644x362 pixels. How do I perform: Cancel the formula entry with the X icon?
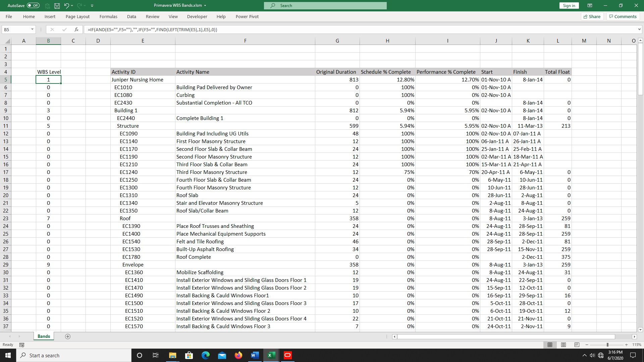click(52, 29)
